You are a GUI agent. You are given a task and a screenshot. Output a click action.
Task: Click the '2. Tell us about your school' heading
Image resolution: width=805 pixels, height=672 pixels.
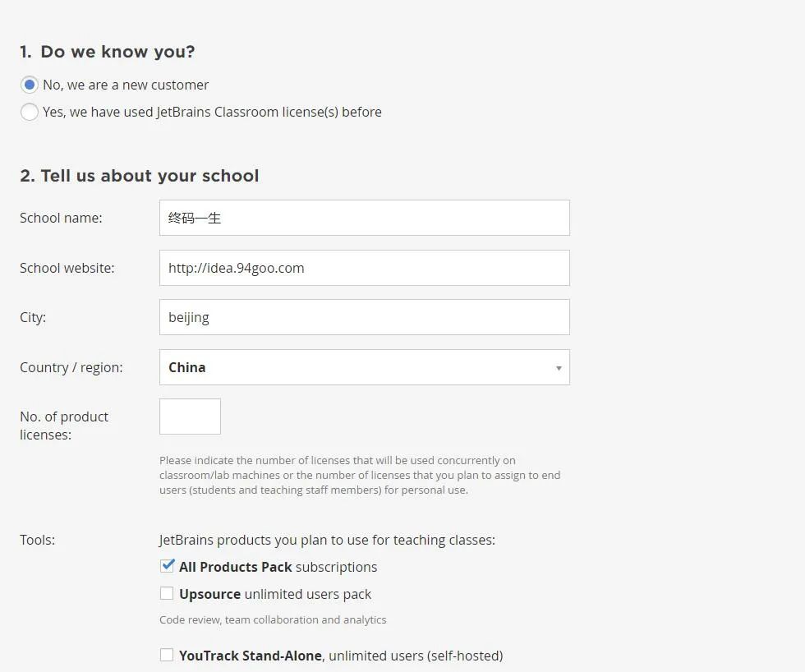tap(140, 176)
